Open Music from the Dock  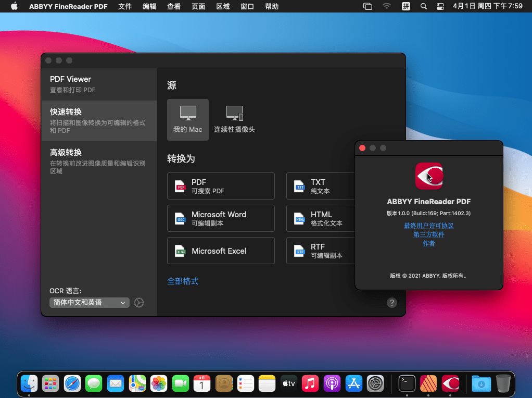310,384
